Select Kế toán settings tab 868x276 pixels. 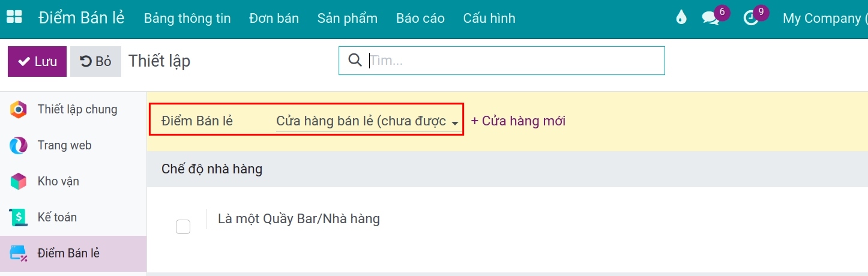click(73, 217)
